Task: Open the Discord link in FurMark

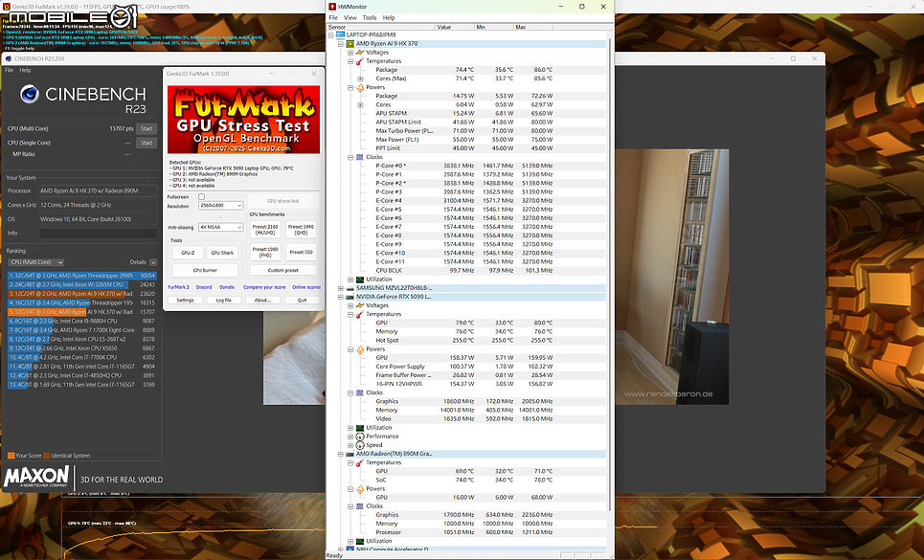Action: point(204,287)
